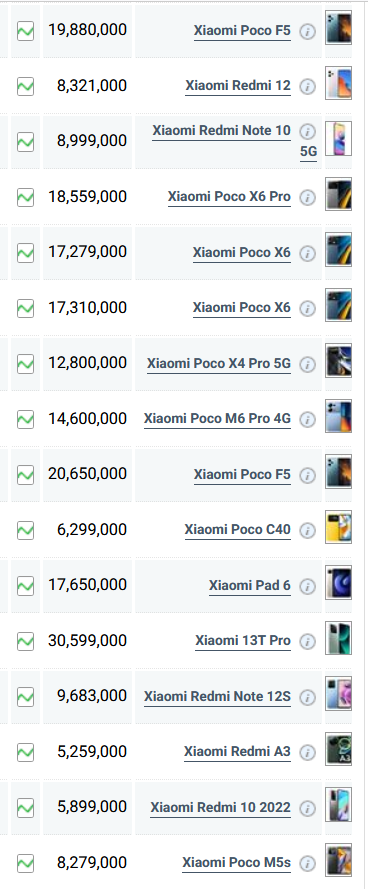Click info icon next to Xiaomi Poco C40
368x889 pixels.
pyautogui.click(x=307, y=531)
